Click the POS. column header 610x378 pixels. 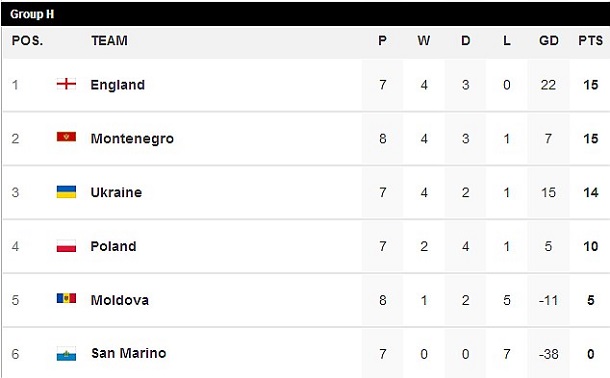27,40
